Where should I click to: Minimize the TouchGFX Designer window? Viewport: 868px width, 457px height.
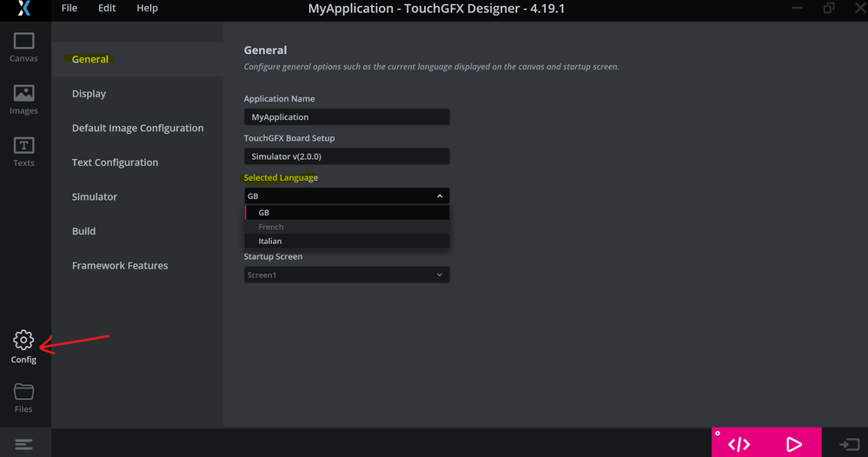click(x=797, y=9)
